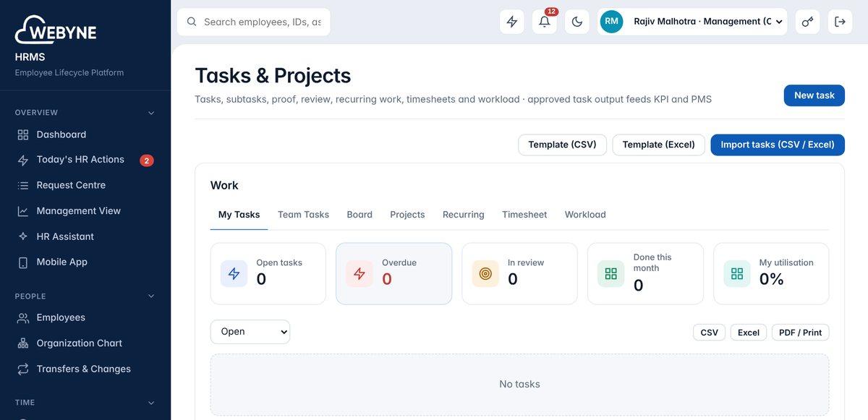The height and width of the screenshot is (420, 868).
Task: Click the RM user avatar
Action: [x=611, y=22]
